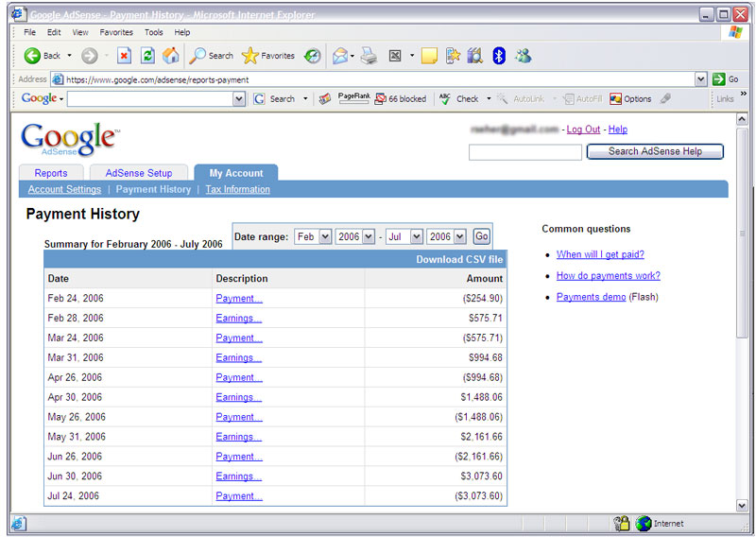756x537 pixels.
Task: Open the Back button history dropdown arrow
Action: (x=69, y=56)
